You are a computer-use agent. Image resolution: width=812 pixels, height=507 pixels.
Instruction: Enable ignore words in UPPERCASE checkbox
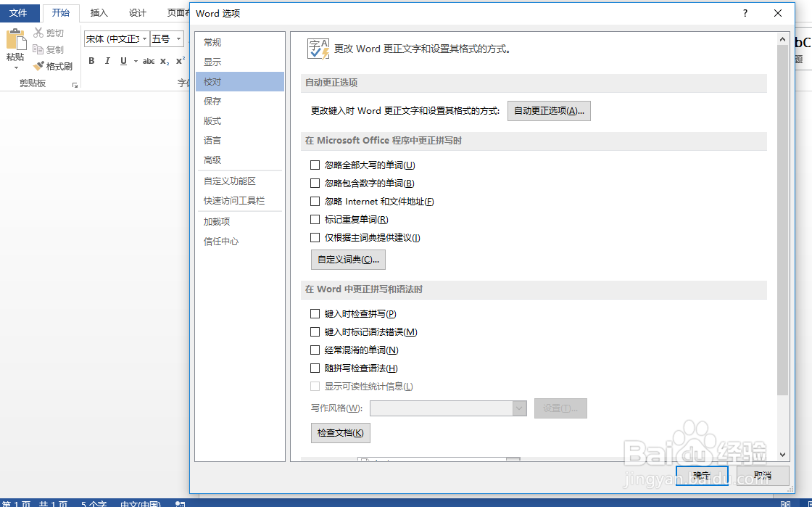pyautogui.click(x=315, y=165)
